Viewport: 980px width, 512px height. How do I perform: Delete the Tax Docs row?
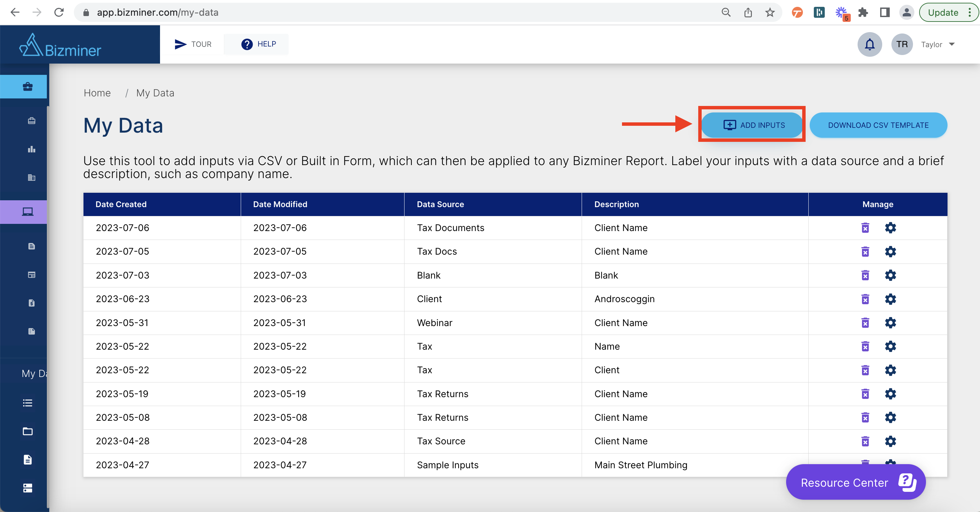pos(865,252)
